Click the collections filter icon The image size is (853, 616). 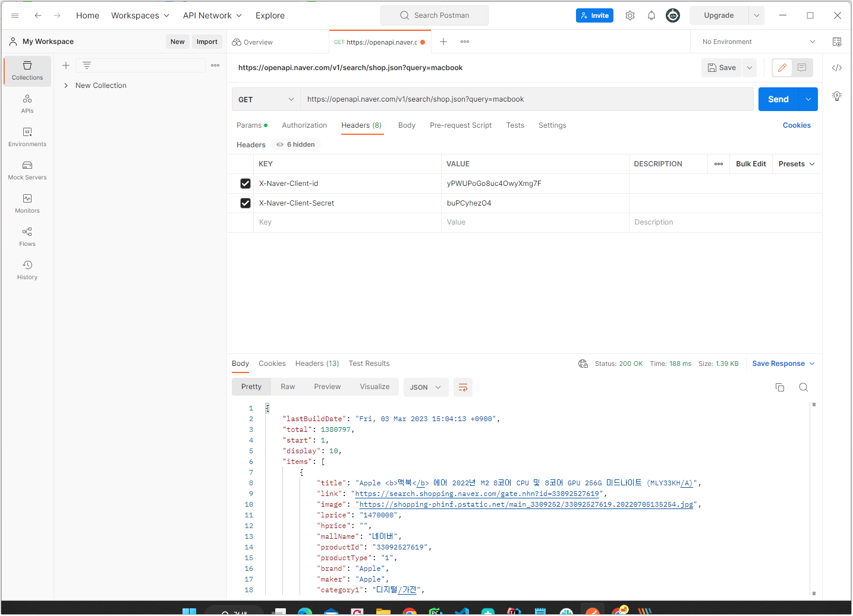pyautogui.click(x=87, y=65)
